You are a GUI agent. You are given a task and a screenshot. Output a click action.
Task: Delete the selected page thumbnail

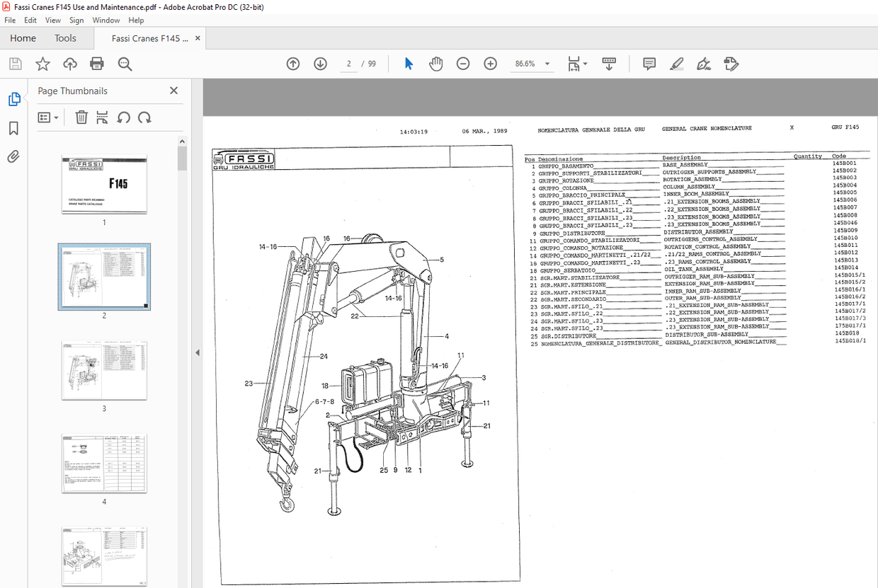[x=81, y=117]
